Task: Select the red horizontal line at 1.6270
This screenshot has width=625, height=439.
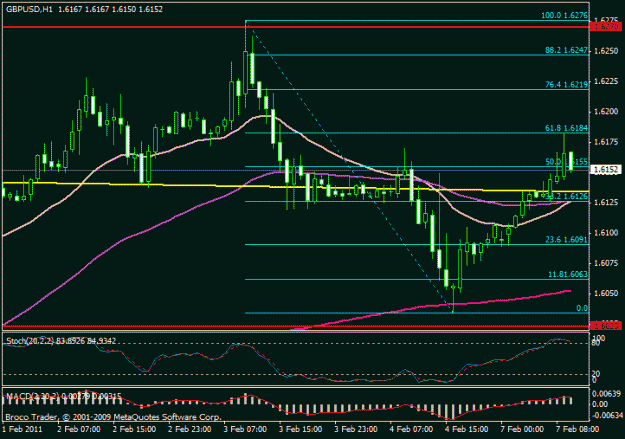Action: coord(295,27)
